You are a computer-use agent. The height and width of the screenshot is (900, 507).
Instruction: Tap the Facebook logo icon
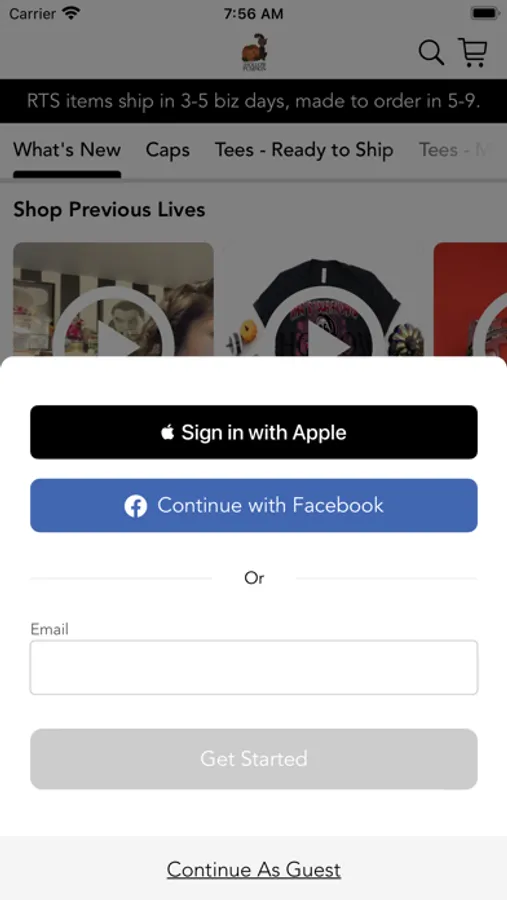coord(136,506)
